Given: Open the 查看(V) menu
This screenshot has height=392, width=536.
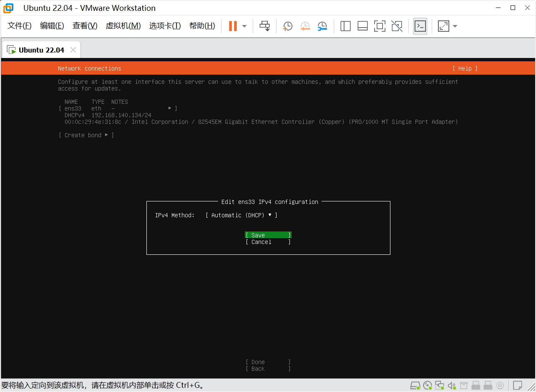Looking at the screenshot, I should coord(85,26).
